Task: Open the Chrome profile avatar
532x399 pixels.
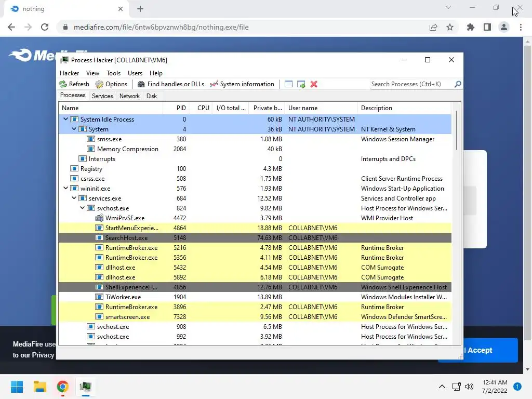Action: 504,27
